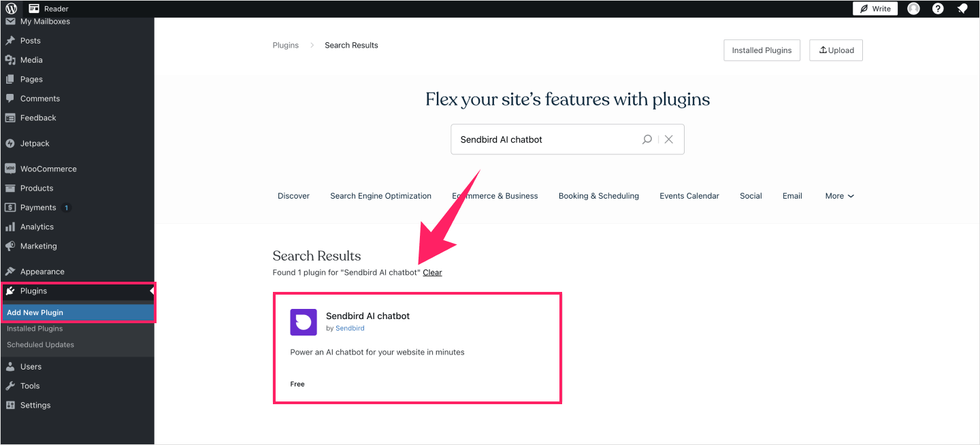Image resolution: width=980 pixels, height=445 pixels.
Task: Click the Search Results breadcrumb text
Action: (x=351, y=46)
